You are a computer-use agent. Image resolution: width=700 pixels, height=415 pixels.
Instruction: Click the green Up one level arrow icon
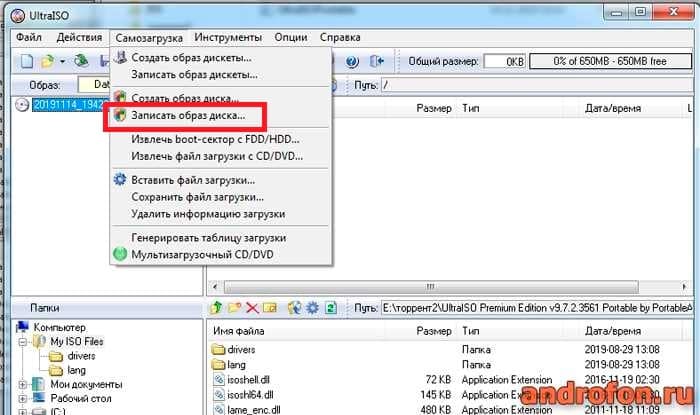coord(217,308)
